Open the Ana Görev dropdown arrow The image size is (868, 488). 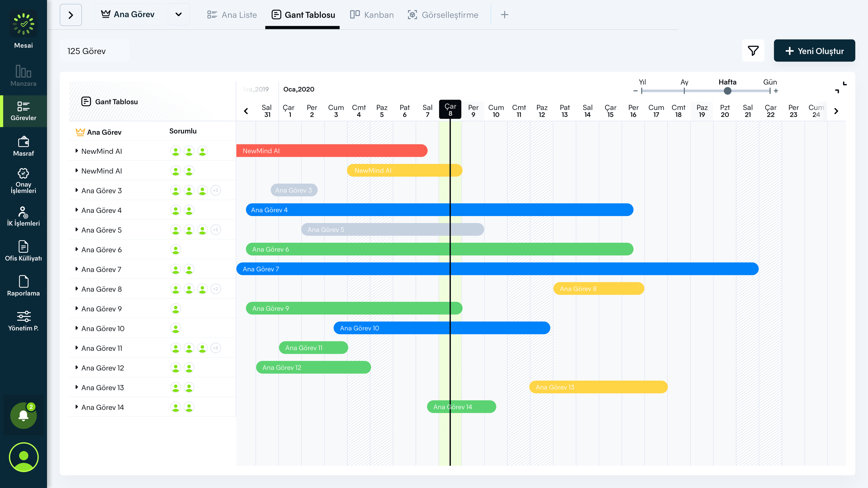[x=179, y=14]
